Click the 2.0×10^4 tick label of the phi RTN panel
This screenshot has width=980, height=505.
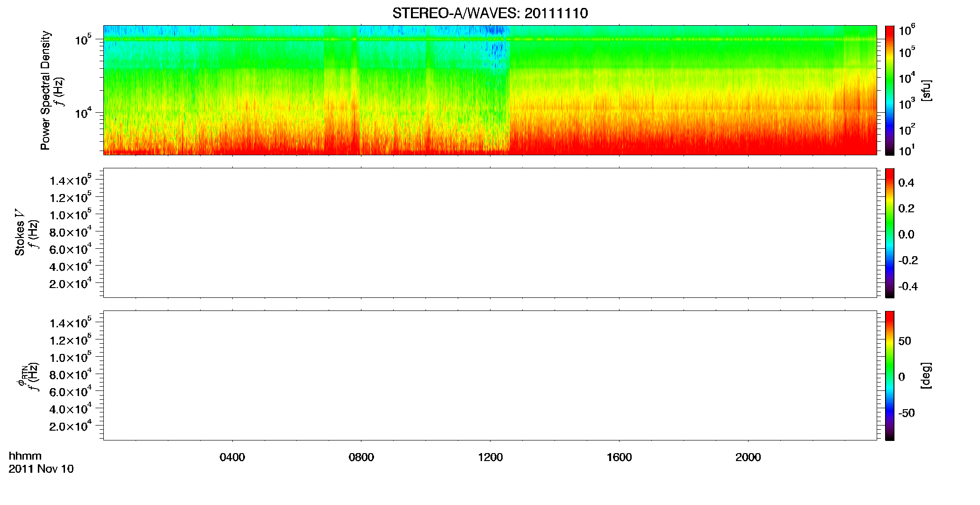pyautogui.click(x=71, y=426)
